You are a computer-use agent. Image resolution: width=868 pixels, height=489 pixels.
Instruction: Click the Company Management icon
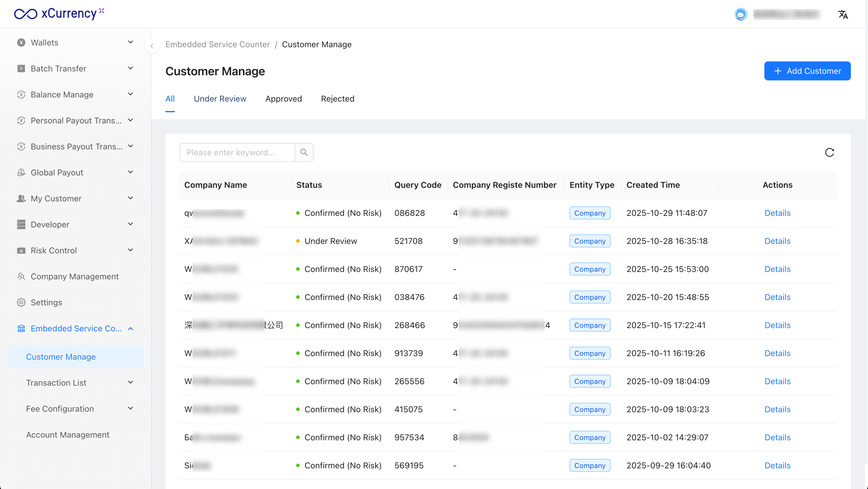21,276
